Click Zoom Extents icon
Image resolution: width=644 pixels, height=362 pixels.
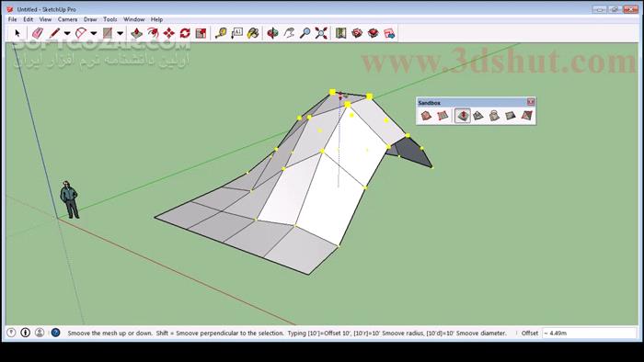[x=321, y=33]
